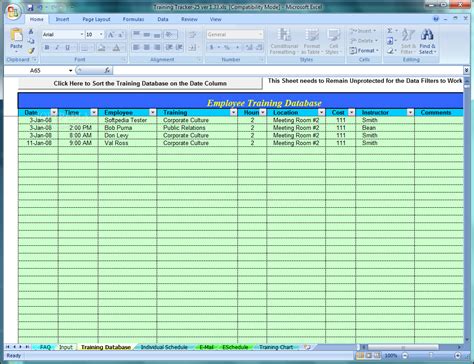Toggle Italic formatting button
Image resolution: width=474 pixels, height=364 pixels.
[57, 48]
